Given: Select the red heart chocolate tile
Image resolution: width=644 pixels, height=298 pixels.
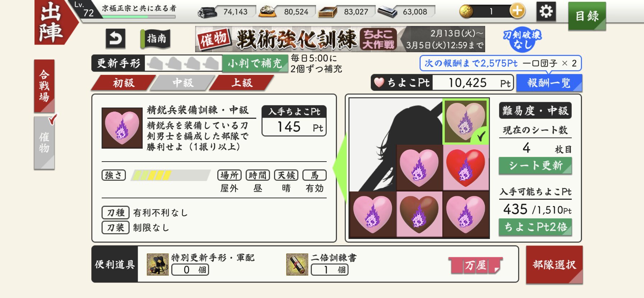Looking at the screenshot, I should 466,168.
